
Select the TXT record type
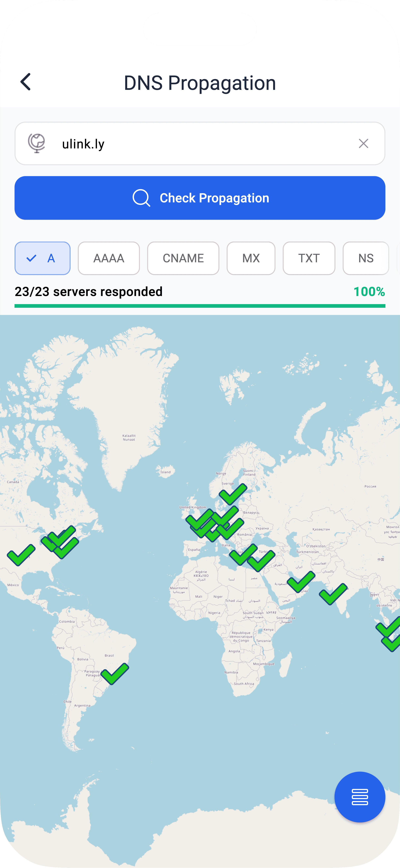309,258
